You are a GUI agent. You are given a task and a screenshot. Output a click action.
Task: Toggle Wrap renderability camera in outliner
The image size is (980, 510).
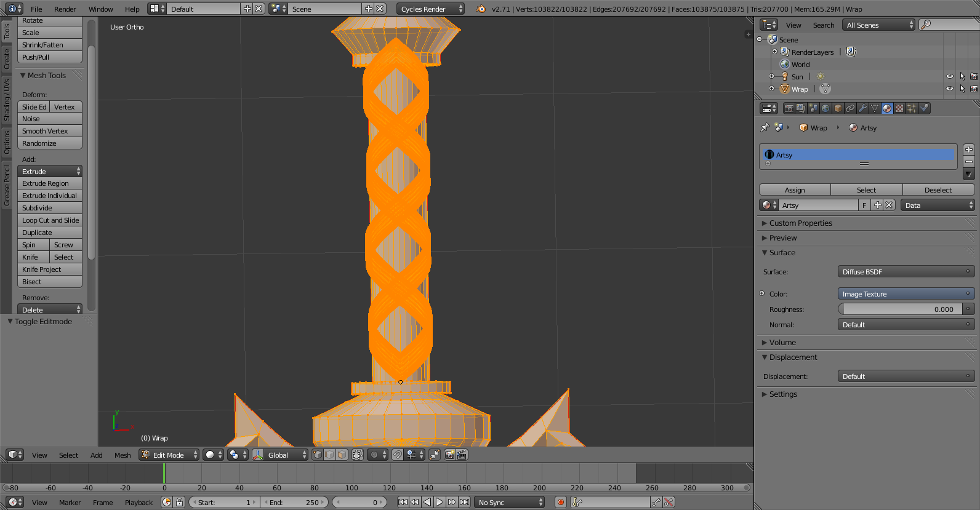[974, 89]
